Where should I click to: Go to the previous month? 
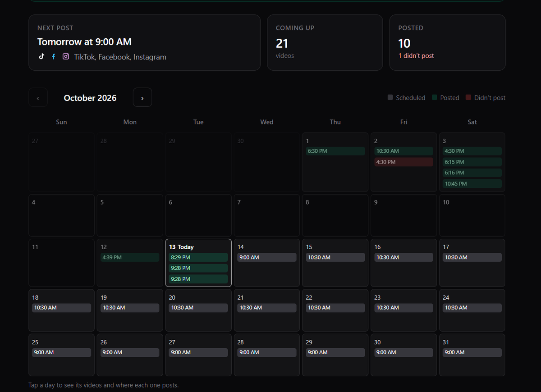click(x=38, y=97)
